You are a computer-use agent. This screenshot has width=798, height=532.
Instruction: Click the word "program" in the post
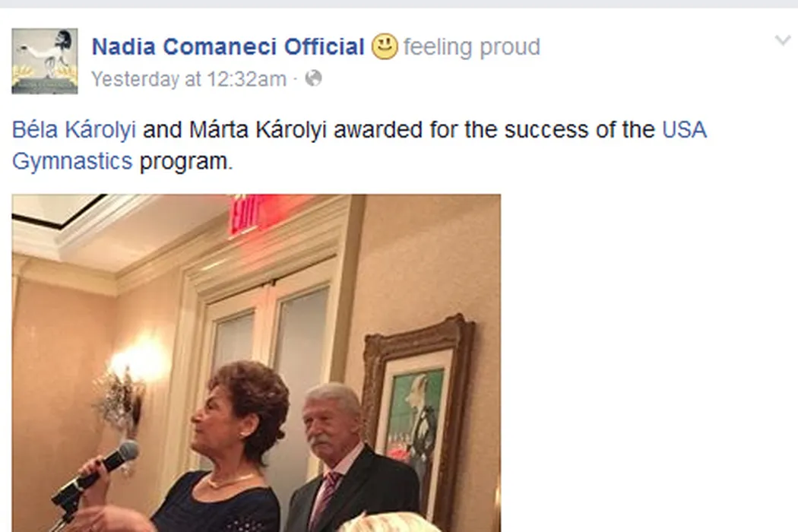pyautogui.click(x=185, y=161)
